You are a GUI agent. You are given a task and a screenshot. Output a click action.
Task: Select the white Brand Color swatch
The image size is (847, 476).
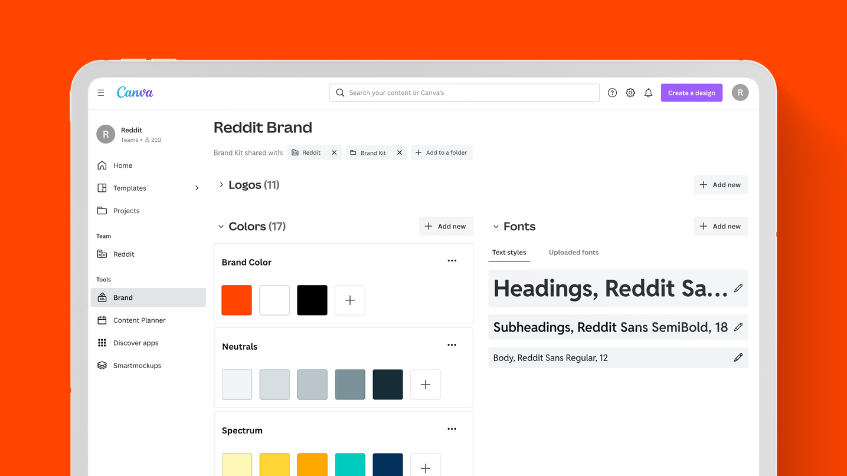[x=274, y=300]
